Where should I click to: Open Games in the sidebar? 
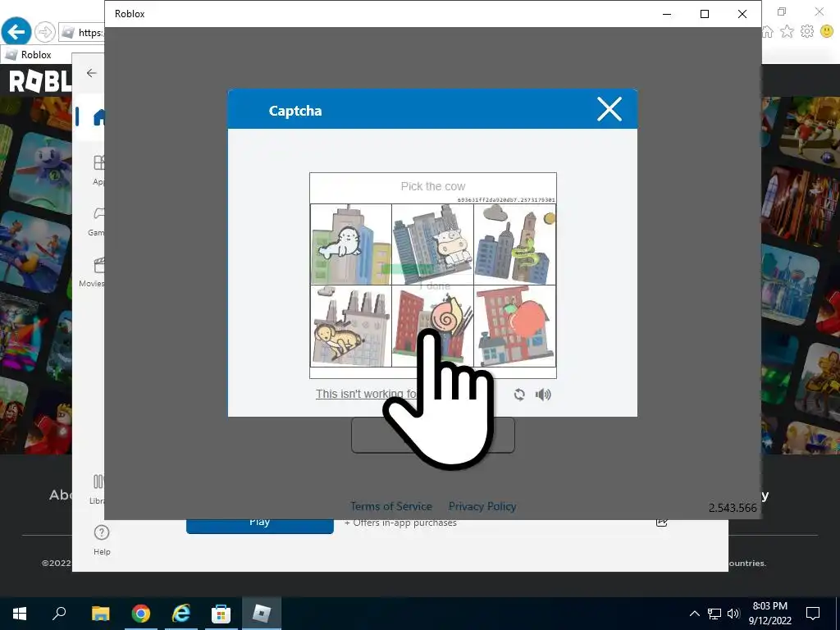(x=97, y=221)
